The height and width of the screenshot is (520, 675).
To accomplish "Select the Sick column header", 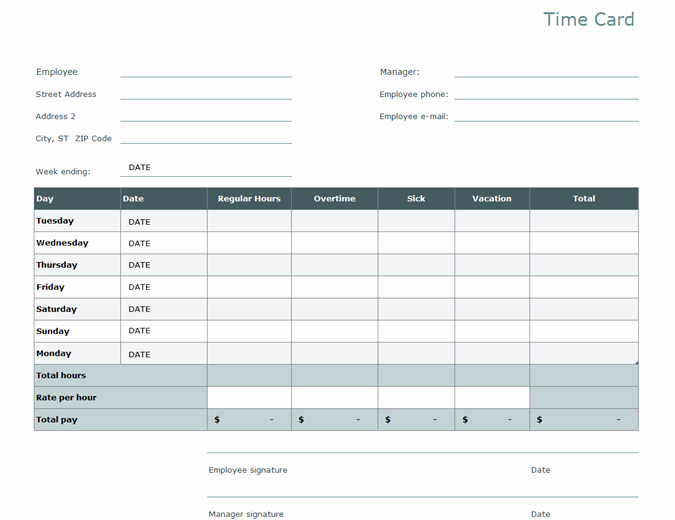I will 416,198.
